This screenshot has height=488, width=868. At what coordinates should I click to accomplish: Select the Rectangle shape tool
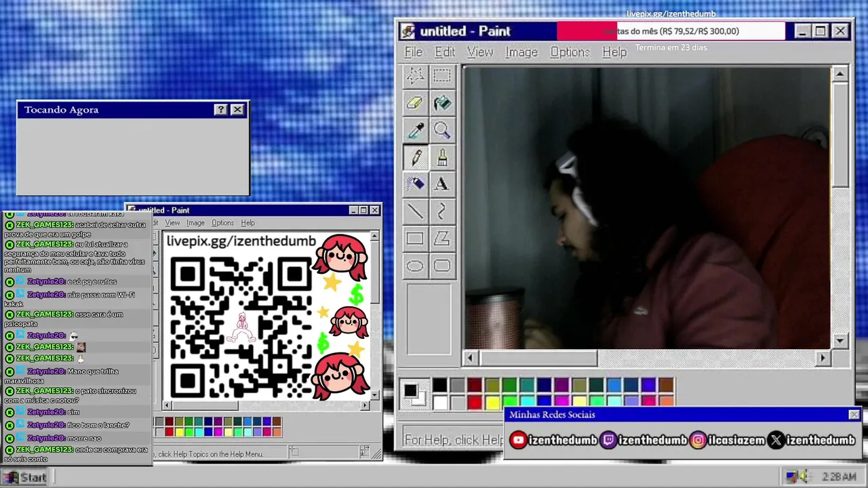[415, 239]
